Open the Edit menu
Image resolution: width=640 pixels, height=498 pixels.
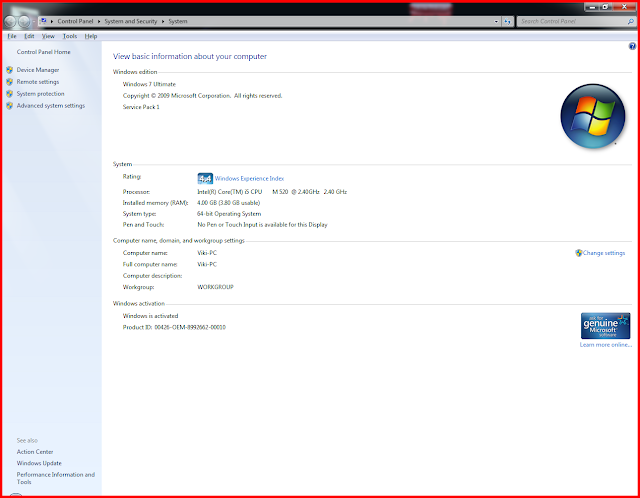point(29,36)
